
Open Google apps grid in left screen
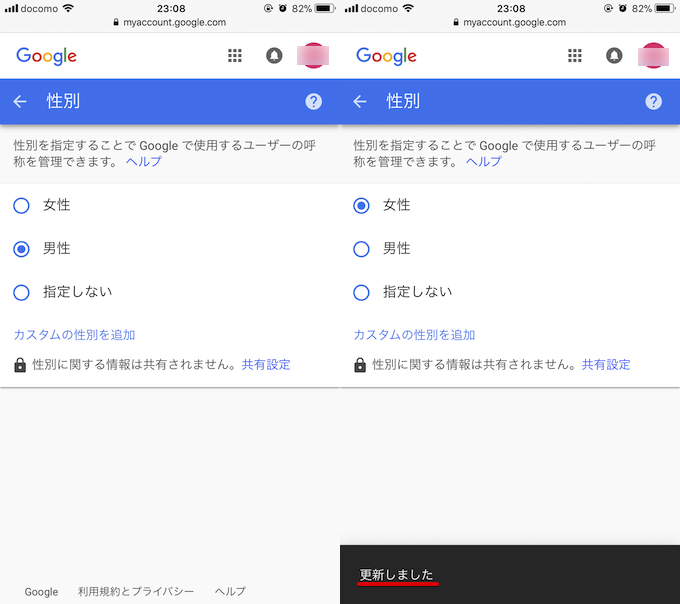click(235, 56)
